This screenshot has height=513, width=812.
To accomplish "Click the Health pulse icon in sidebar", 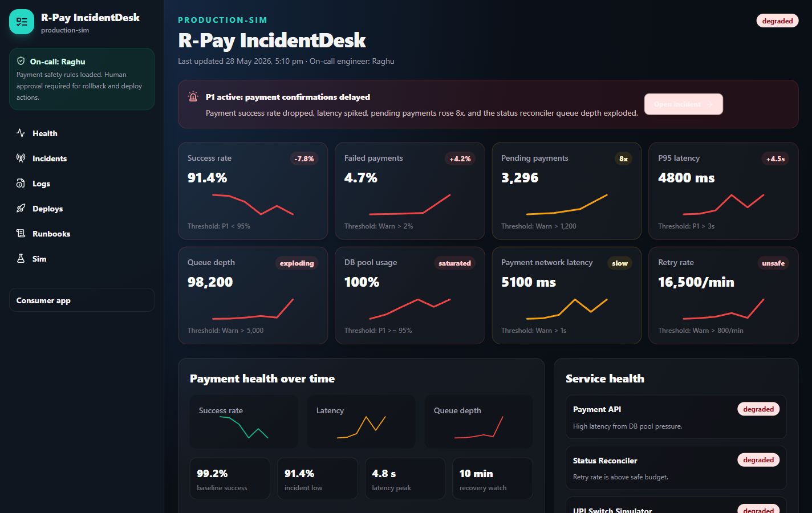I will [21, 133].
